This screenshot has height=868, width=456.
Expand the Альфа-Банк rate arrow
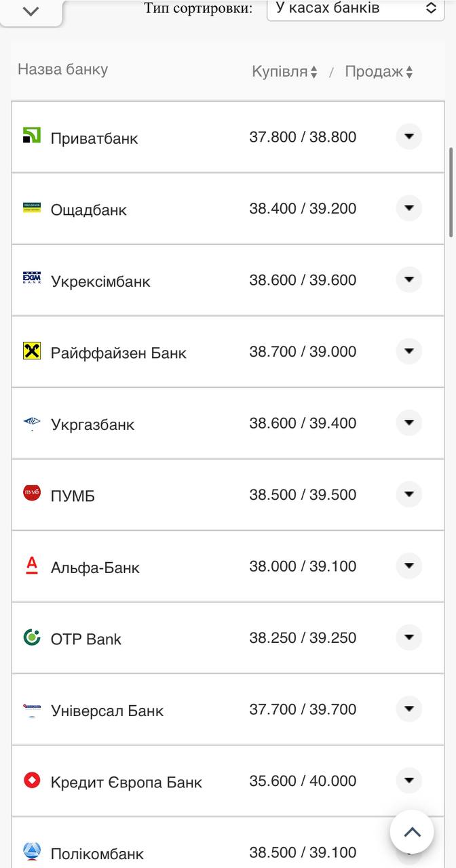[x=408, y=566]
